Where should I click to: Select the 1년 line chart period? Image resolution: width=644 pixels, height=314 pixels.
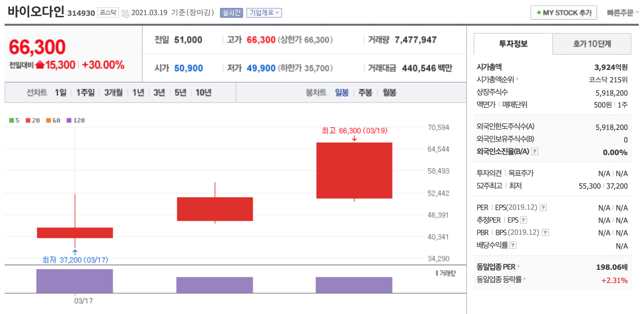click(138, 93)
